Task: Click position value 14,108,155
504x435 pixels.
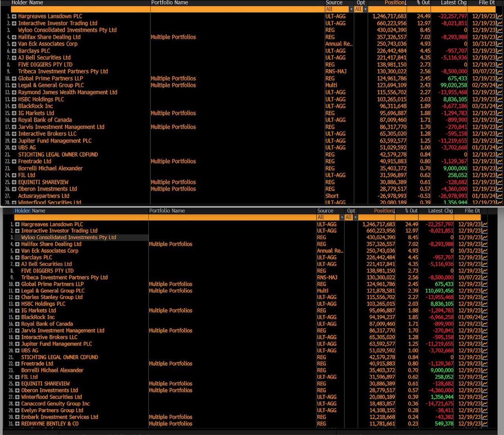Action: (x=382, y=411)
